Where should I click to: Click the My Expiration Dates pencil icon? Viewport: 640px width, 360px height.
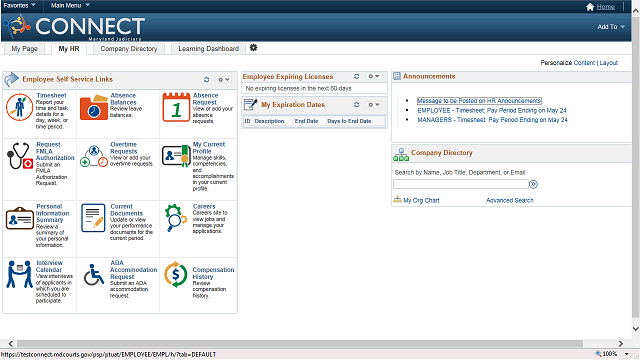point(251,104)
